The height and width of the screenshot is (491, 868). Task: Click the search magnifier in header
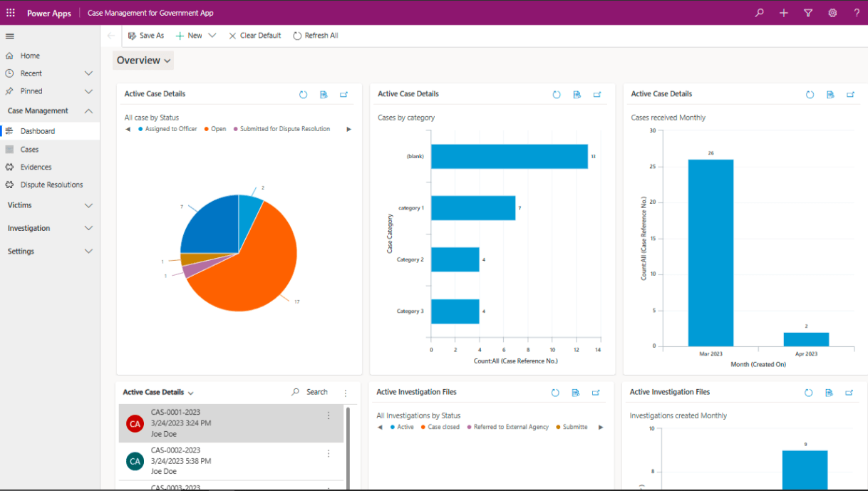coord(760,13)
